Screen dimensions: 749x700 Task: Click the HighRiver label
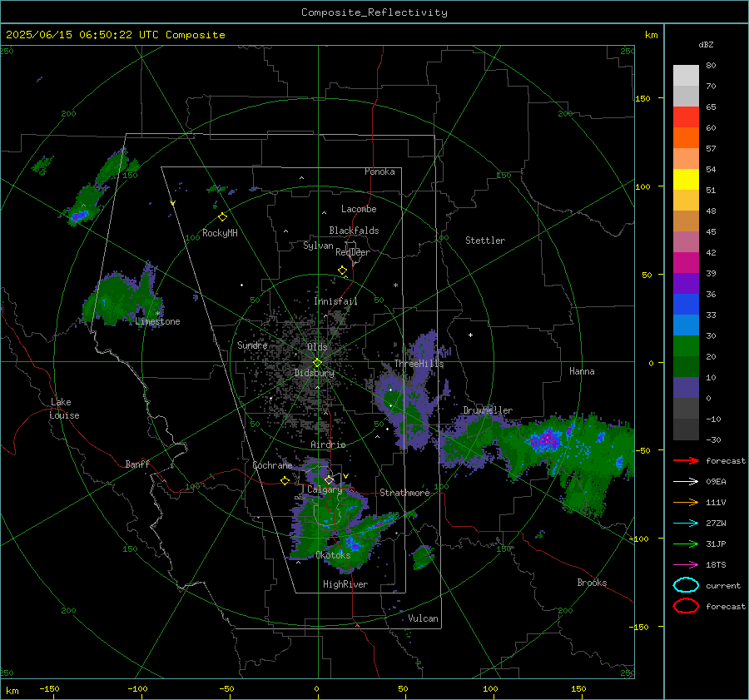[345, 584]
